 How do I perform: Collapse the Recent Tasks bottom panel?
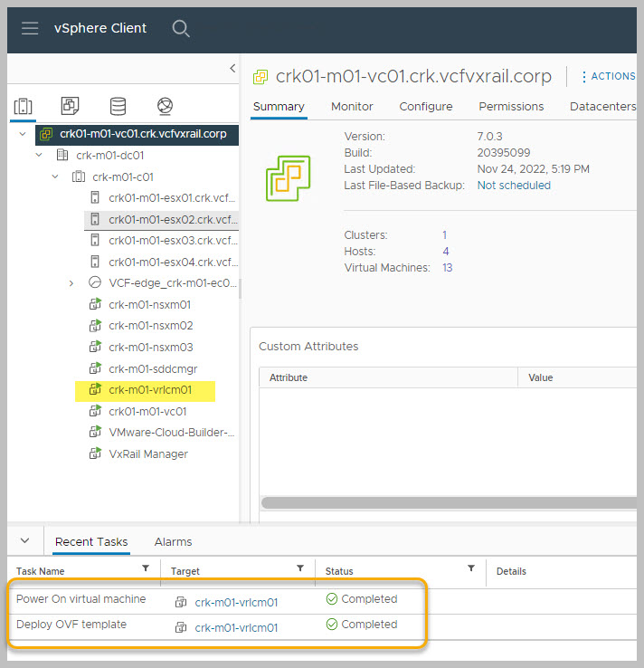[24, 540]
